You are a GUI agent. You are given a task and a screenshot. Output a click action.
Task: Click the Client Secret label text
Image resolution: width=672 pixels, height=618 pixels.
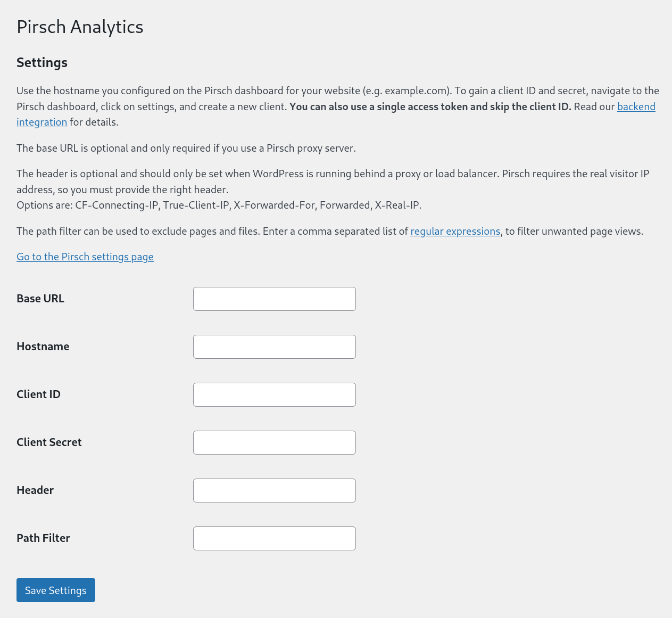(x=49, y=442)
